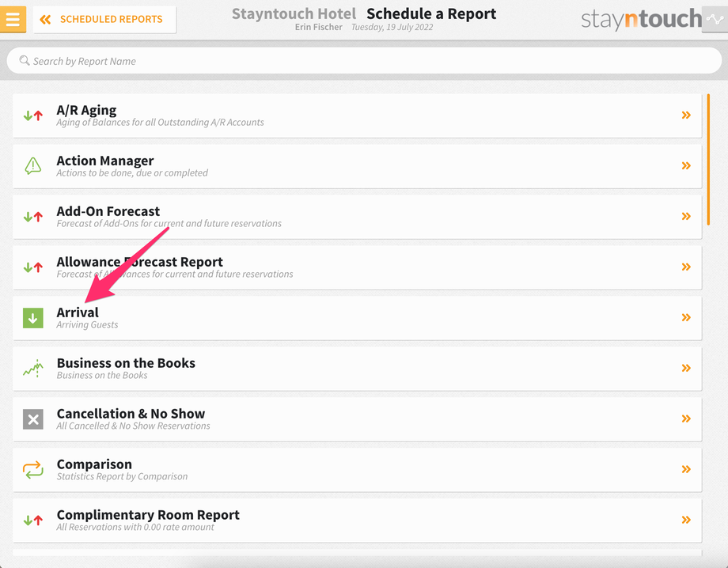Click the A/R Aging arrows icon
Viewport: 728px width, 568px height.
[x=33, y=115]
